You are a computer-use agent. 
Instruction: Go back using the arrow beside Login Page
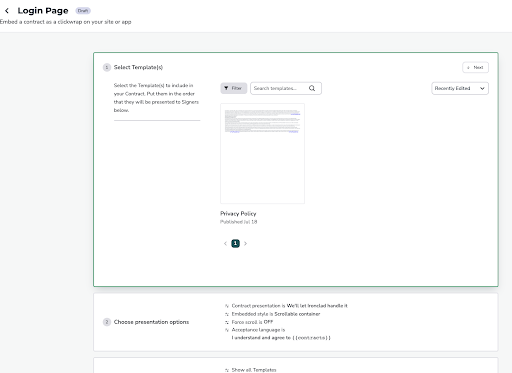point(7,11)
